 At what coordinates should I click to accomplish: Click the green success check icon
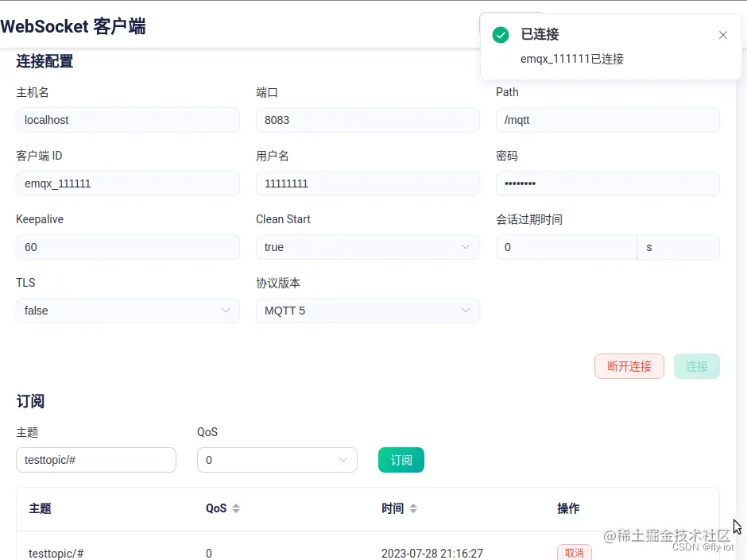[501, 34]
